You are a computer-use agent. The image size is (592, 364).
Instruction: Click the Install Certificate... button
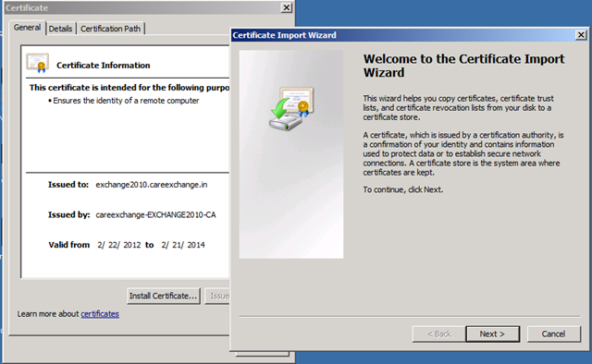click(163, 296)
